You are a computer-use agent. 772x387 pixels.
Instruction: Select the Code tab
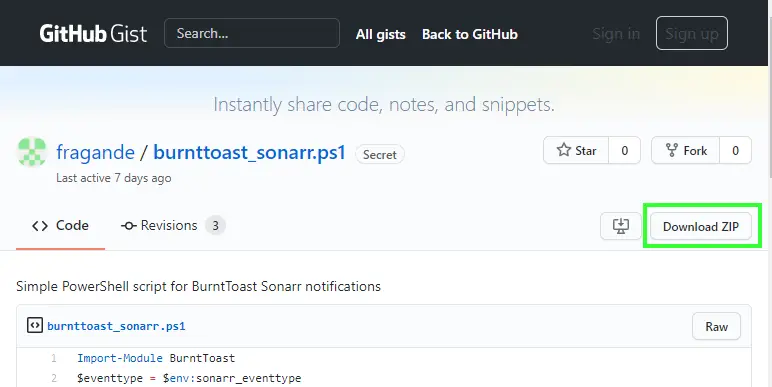tap(60, 226)
